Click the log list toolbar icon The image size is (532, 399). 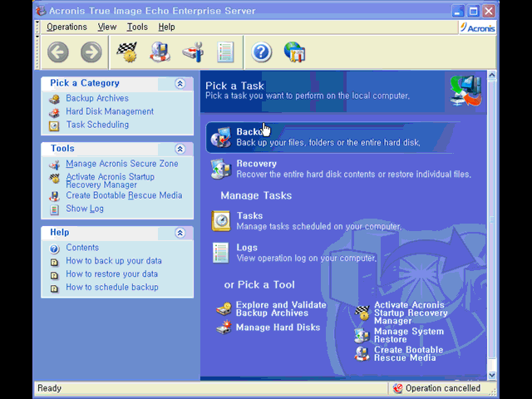click(225, 52)
